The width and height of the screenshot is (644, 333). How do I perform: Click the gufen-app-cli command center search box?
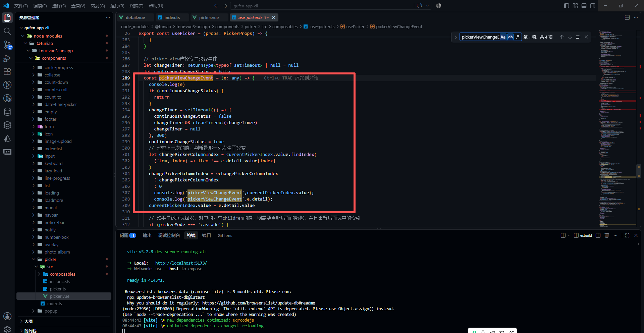[322, 6]
